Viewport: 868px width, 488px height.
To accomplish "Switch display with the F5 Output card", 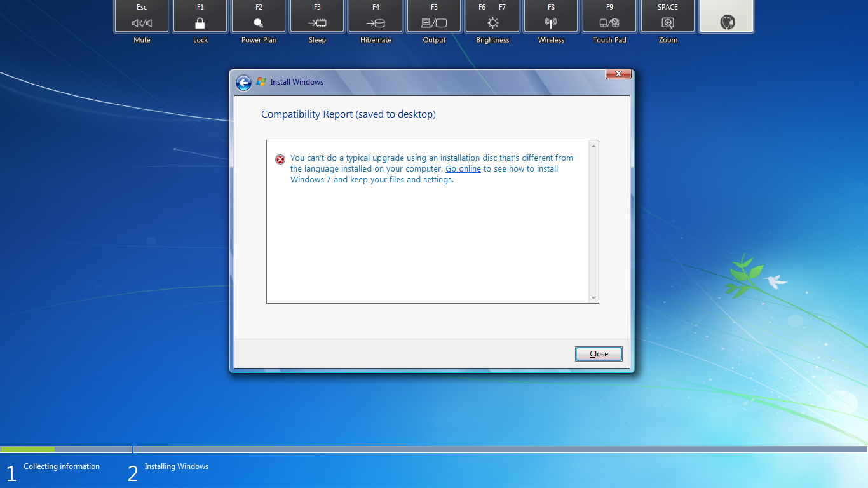I will (x=434, y=17).
